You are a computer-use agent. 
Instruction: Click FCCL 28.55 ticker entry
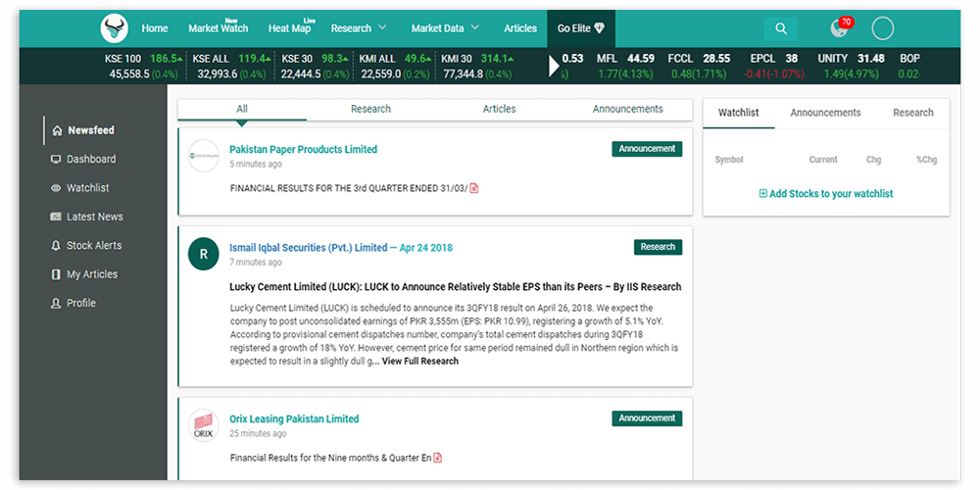(699, 67)
